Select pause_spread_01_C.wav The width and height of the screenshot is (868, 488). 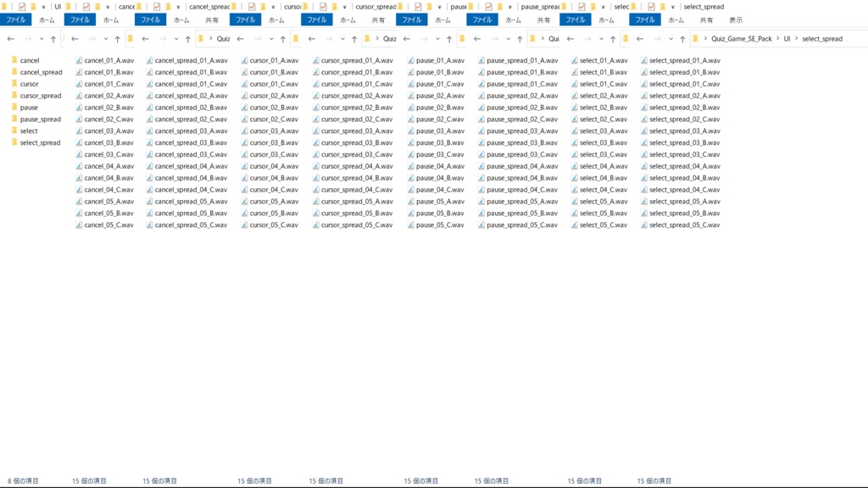(518, 84)
